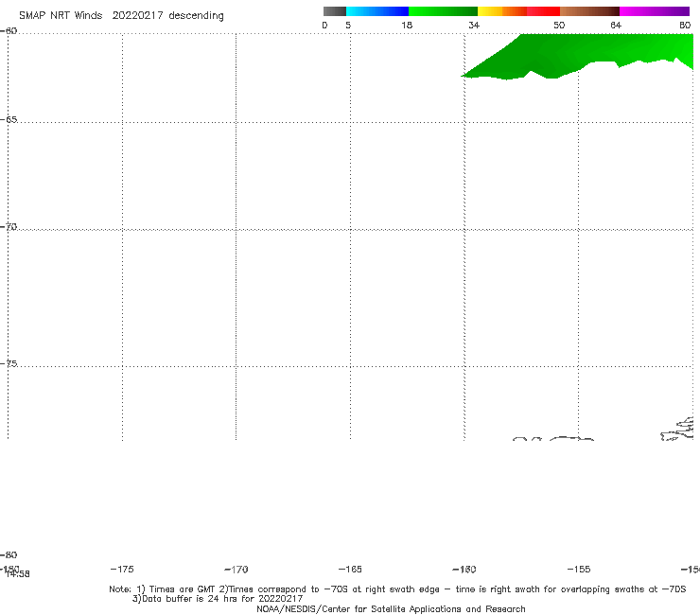Click the -75 latitude axis label
This screenshot has height=615, width=700.
pos(9,363)
